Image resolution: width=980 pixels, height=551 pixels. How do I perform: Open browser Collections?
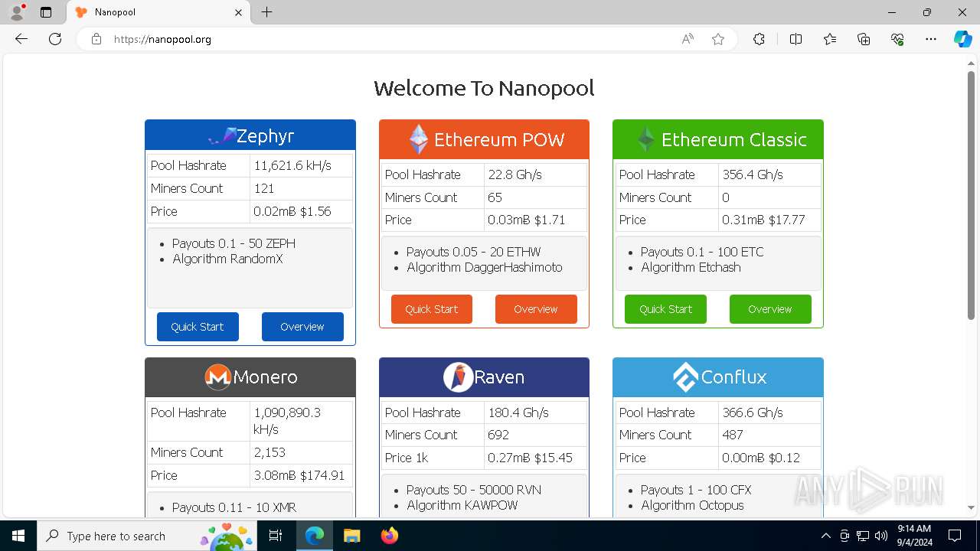tap(864, 39)
